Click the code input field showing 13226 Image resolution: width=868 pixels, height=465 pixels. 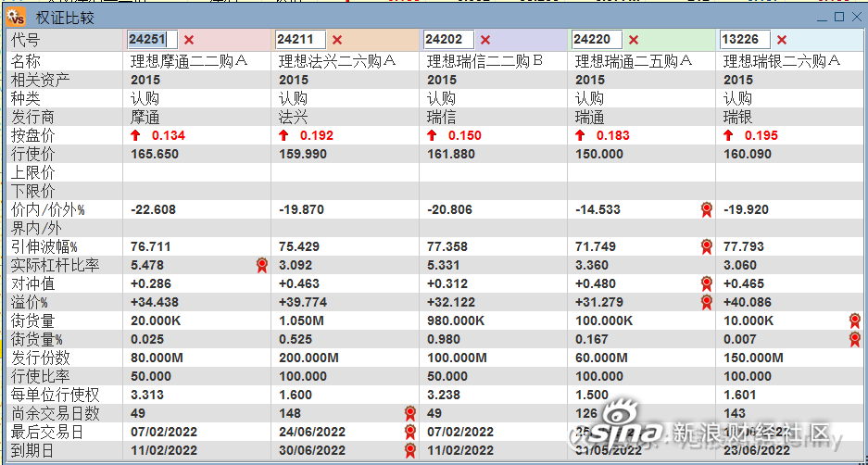pos(745,39)
